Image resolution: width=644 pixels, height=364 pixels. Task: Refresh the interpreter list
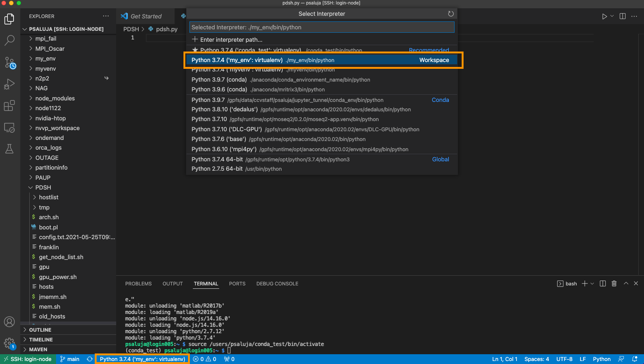(x=451, y=14)
